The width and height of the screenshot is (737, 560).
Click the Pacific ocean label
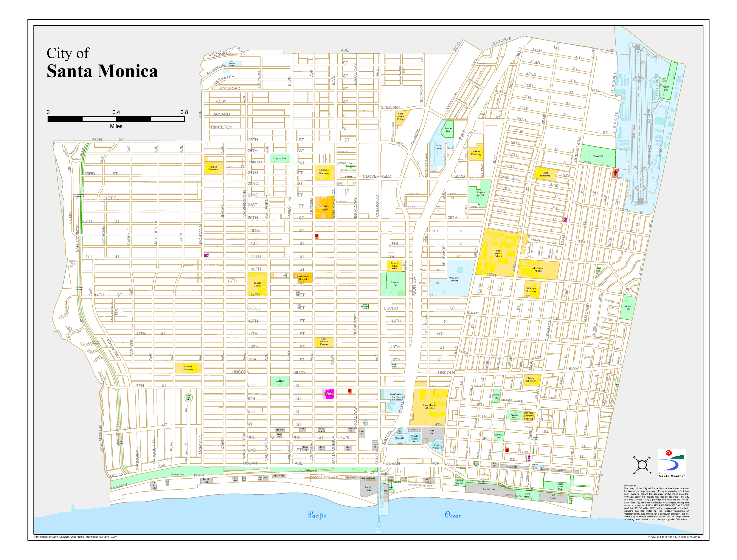[x=316, y=515]
